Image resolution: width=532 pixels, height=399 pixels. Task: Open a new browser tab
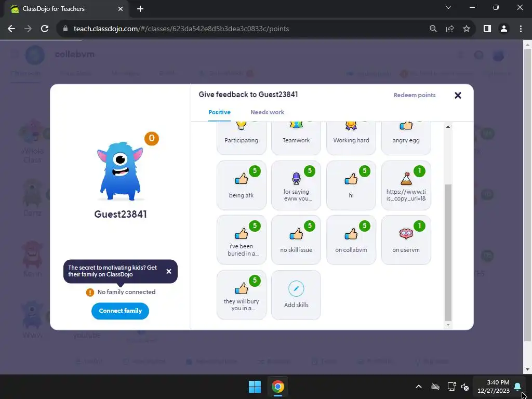140,9
